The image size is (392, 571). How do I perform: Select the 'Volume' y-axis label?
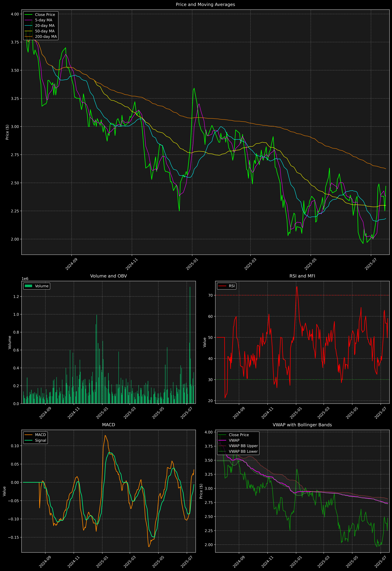pyautogui.click(x=10, y=342)
